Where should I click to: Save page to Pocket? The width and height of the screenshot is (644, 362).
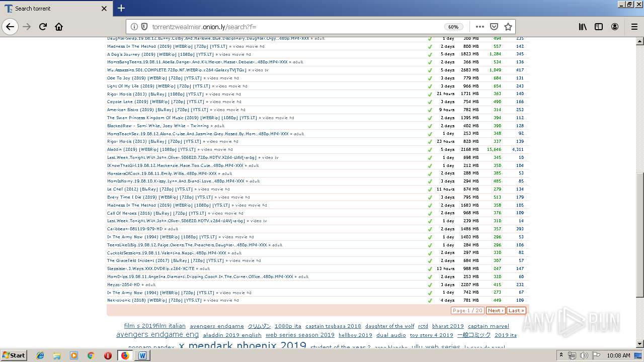pyautogui.click(x=494, y=27)
